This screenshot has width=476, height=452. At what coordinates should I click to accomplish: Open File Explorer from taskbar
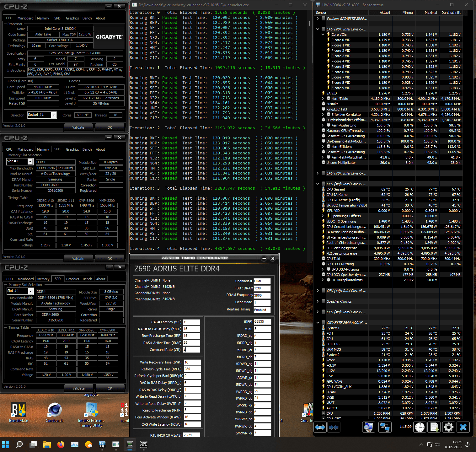[47, 444]
